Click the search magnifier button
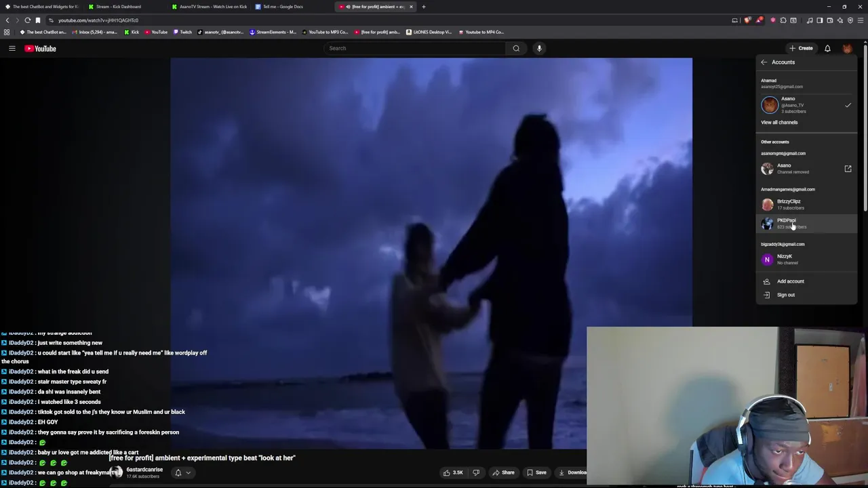The width and height of the screenshot is (868, 488). click(x=516, y=48)
